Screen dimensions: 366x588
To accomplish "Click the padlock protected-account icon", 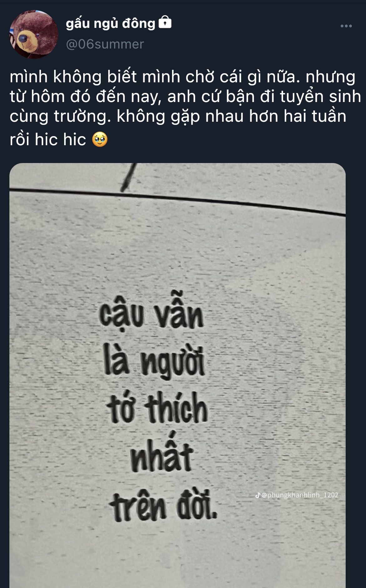I will 165,22.
